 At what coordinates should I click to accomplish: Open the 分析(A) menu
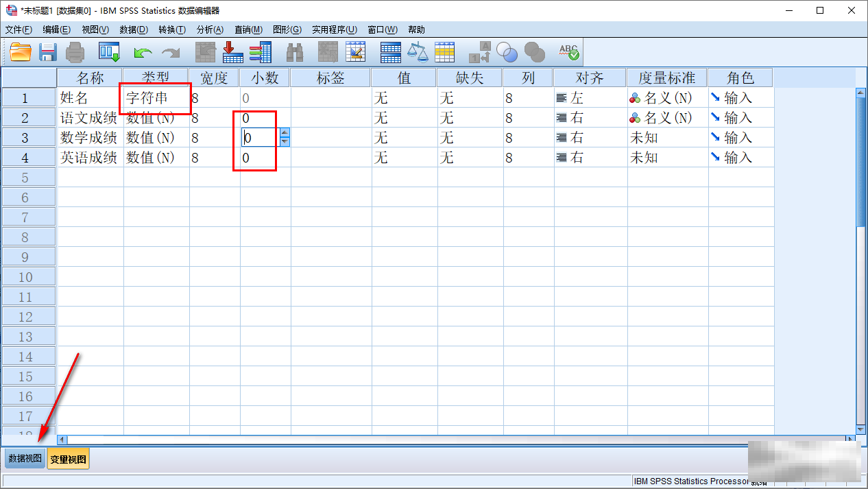pos(210,29)
